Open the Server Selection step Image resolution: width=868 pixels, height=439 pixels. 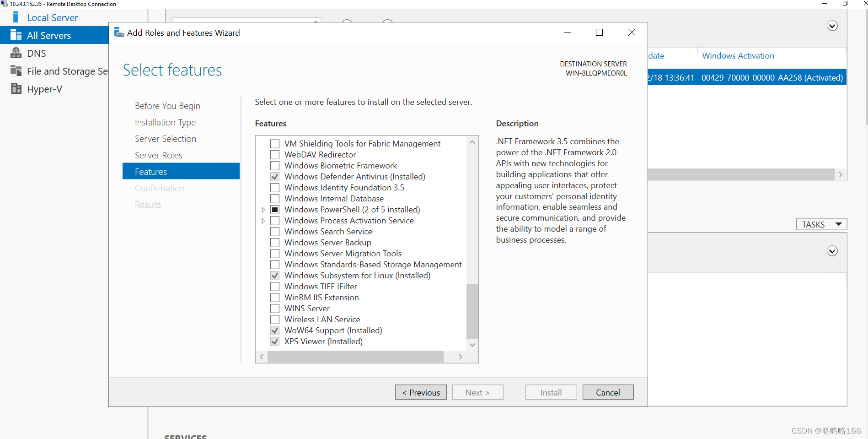point(166,139)
